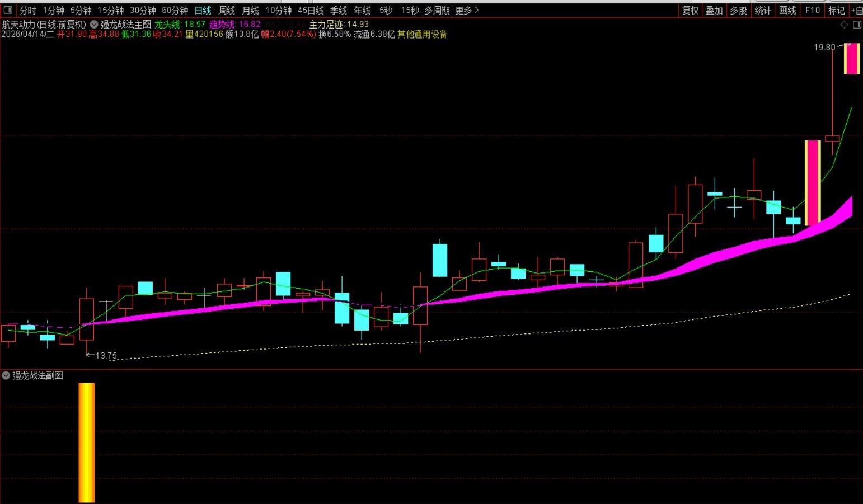863x504 pixels.
Task: Click the 叠加 overlay button
Action: [714, 10]
